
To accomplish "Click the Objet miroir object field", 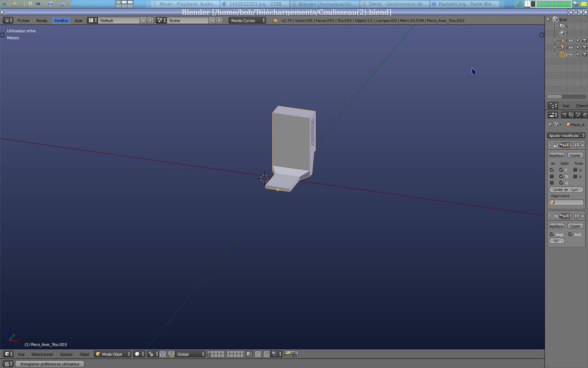I will 566,203.
